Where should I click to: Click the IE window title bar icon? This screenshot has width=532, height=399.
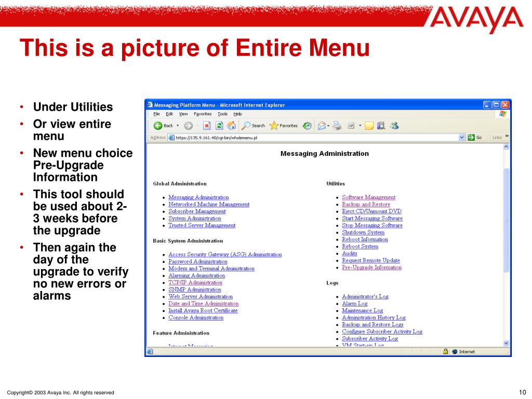(x=150, y=105)
